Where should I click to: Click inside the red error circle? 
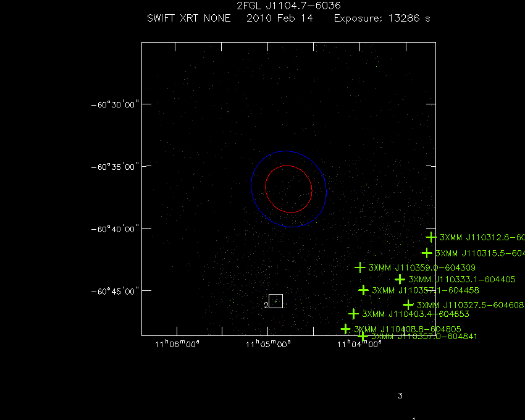[x=288, y=189]
